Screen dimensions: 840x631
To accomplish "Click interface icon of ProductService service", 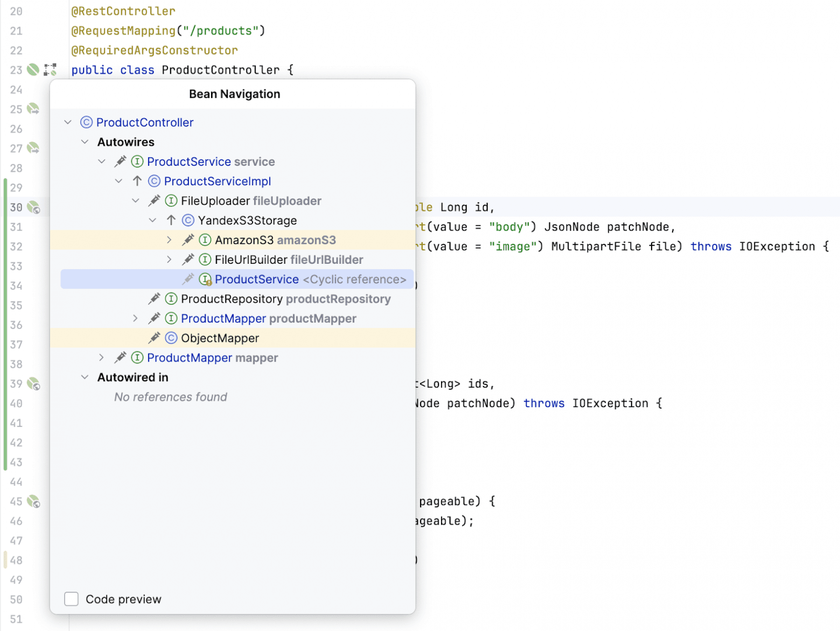I will point(137,162).
